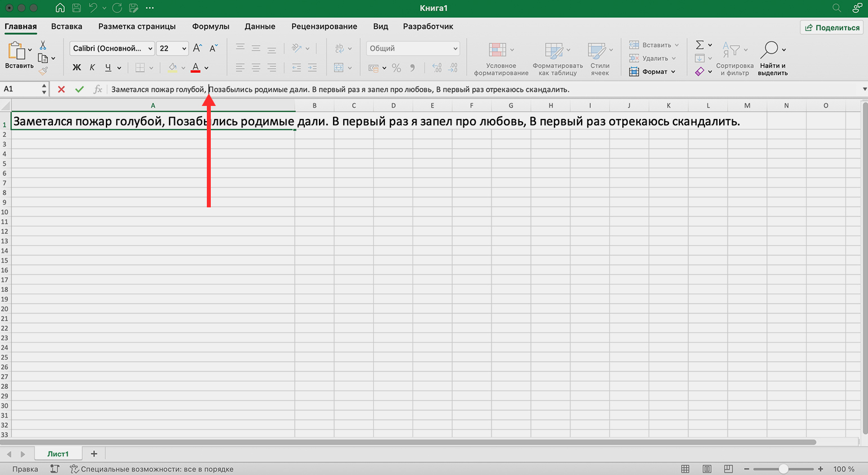
Task: Expand the font color arrow
Action: pyautogui.click(x=206, y=68)
